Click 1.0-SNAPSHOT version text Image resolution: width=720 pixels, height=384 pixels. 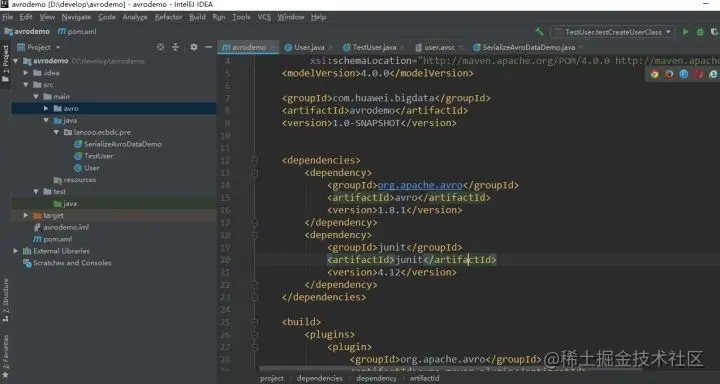(x=366, y=123)
